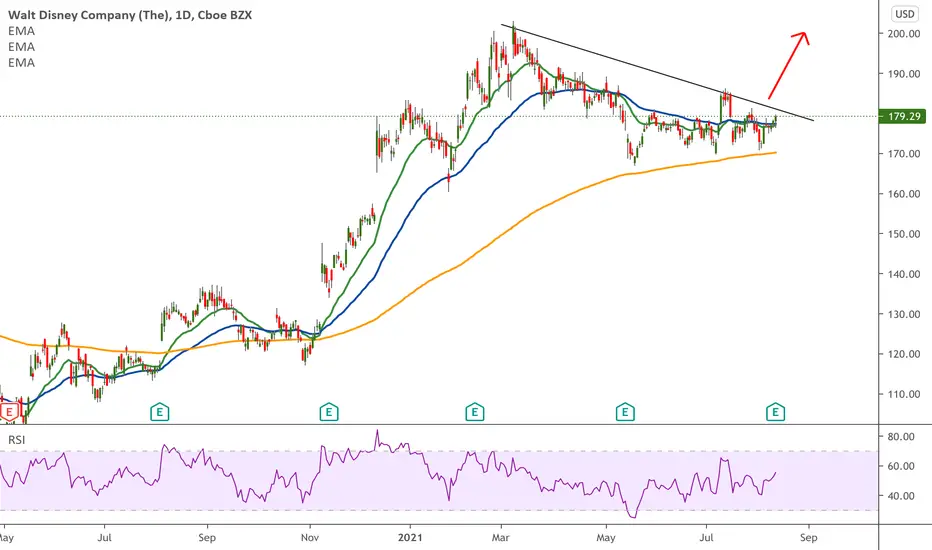Click the earnings marker near May 2021
Image resolution: width=932 pixels, height=550 pixels.
625,411
